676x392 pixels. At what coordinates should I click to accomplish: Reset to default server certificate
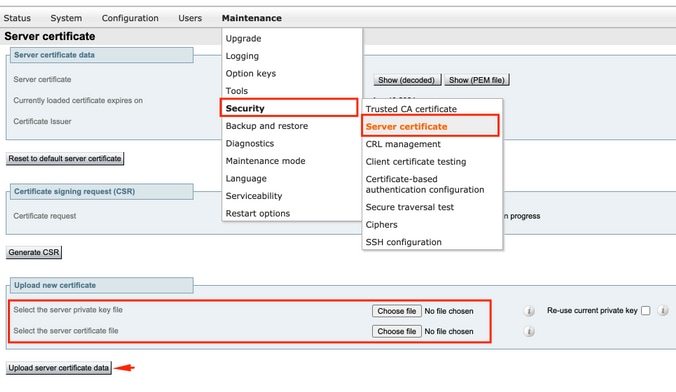pyautogui.click(x=65, y=158)
